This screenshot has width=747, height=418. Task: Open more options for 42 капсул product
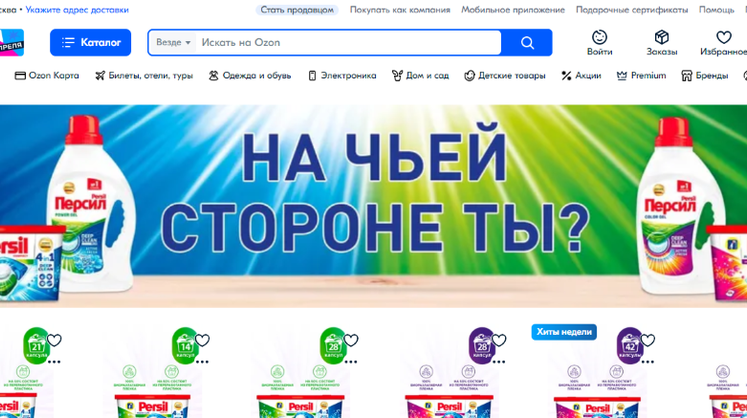647,362
